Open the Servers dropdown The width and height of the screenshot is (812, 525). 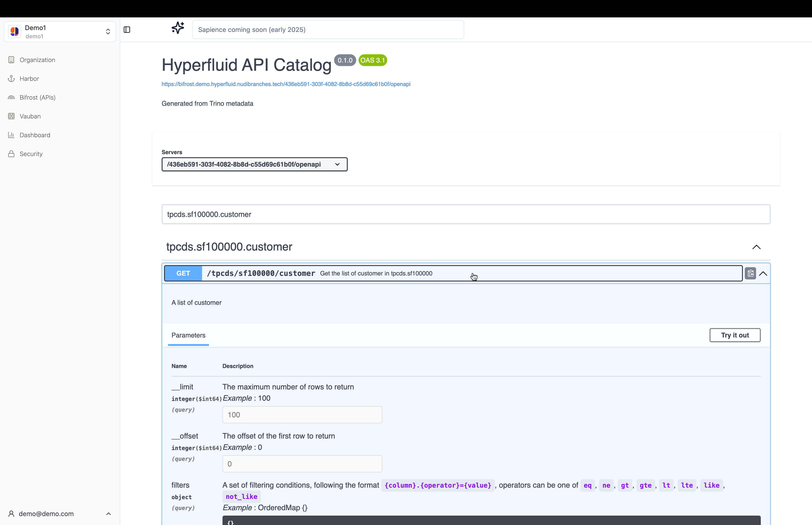[x=254, y=164]
